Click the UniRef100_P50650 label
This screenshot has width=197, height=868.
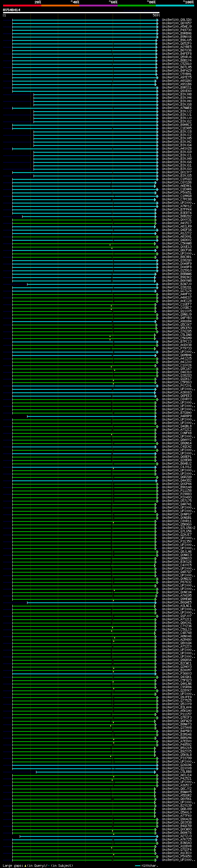click(176, 856)
